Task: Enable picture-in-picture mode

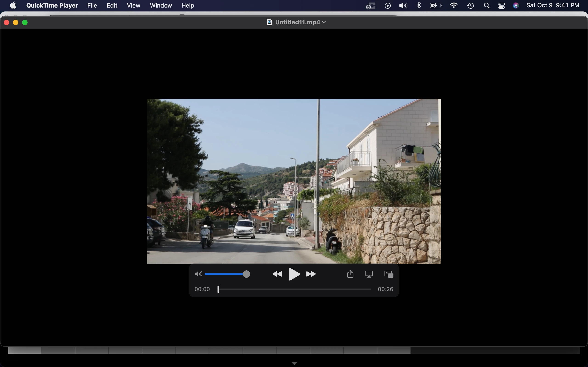Action: pyautogui.click(x=389, y=274)
